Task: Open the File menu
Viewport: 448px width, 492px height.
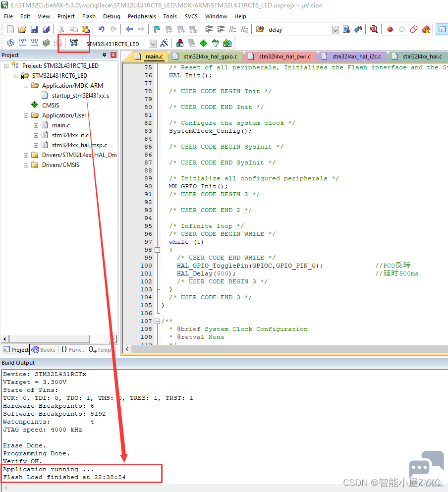Action: [8, 16]
